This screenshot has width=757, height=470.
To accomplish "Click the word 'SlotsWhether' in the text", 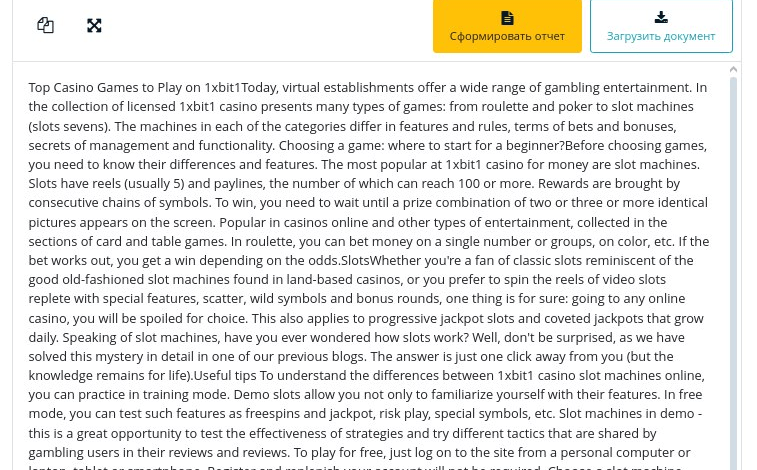I will click(381, 260).
